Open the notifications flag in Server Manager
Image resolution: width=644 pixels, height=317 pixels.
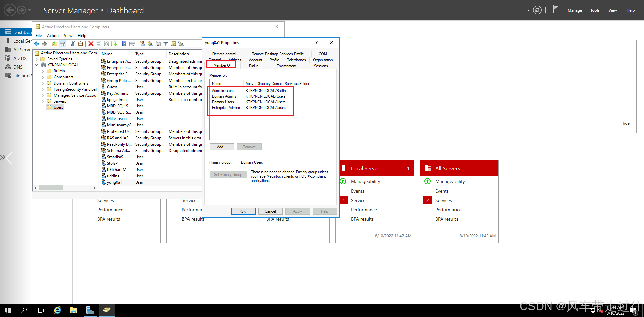555,10
